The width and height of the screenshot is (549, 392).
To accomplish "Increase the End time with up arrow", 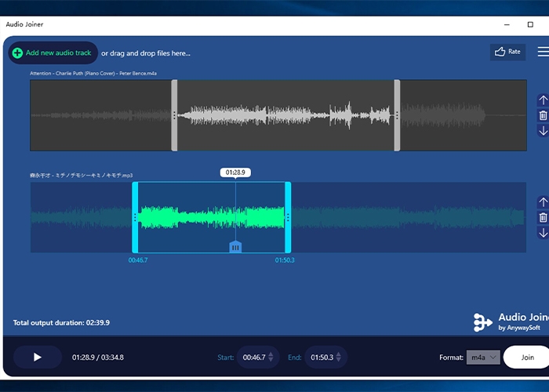I will 339,354.
